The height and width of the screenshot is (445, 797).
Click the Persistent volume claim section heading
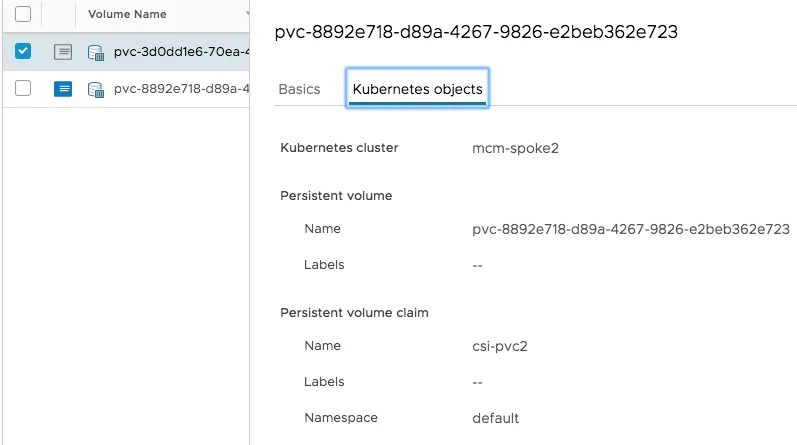coord(354,313)
